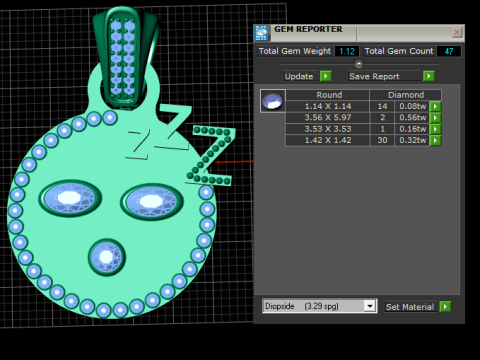The width and height of the screenshot is (480, 360).
Task: Click the Total Gem Weight value 1.12
Action: coord(347,51)
